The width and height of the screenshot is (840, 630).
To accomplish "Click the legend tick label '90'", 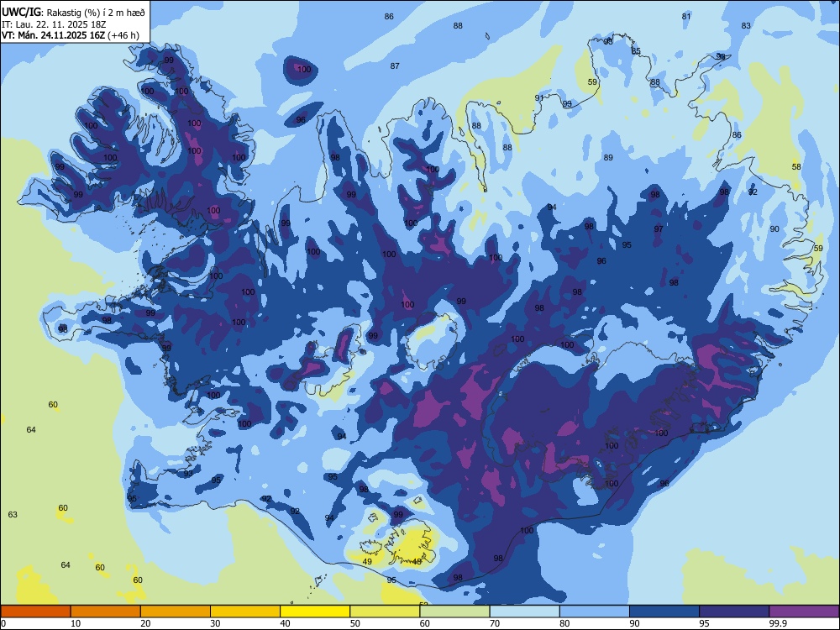I will 634,623.
